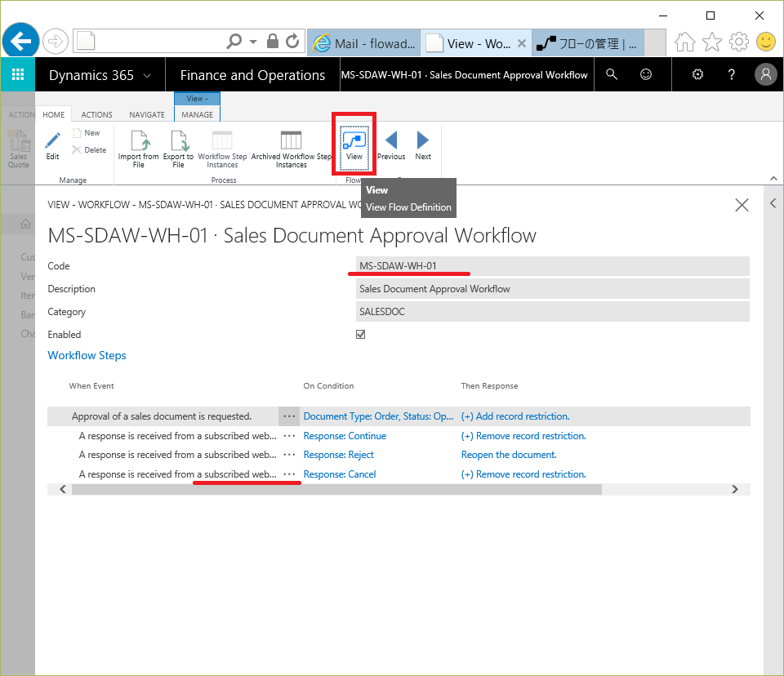Close the View - Wo... browser tab
Viewport: 784px width, 676px height.
pyautogui.click(x=522, y=43)
